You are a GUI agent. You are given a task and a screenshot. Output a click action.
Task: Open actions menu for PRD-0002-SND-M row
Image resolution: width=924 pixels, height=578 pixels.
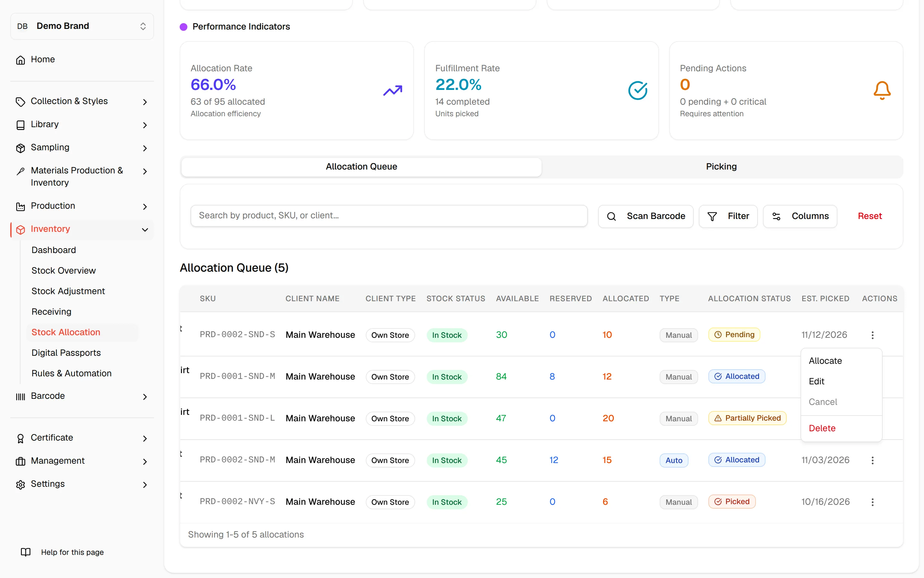872,460
